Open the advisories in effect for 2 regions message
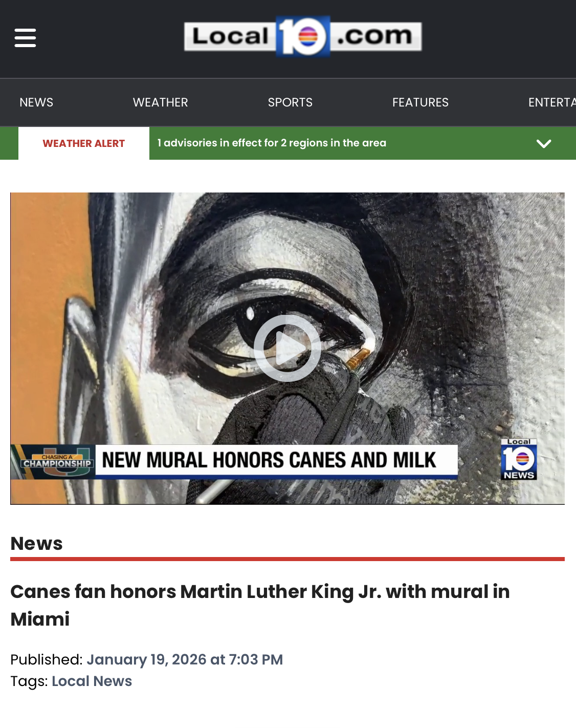This screenshot has width=576, height=728. tap(272, 143)
